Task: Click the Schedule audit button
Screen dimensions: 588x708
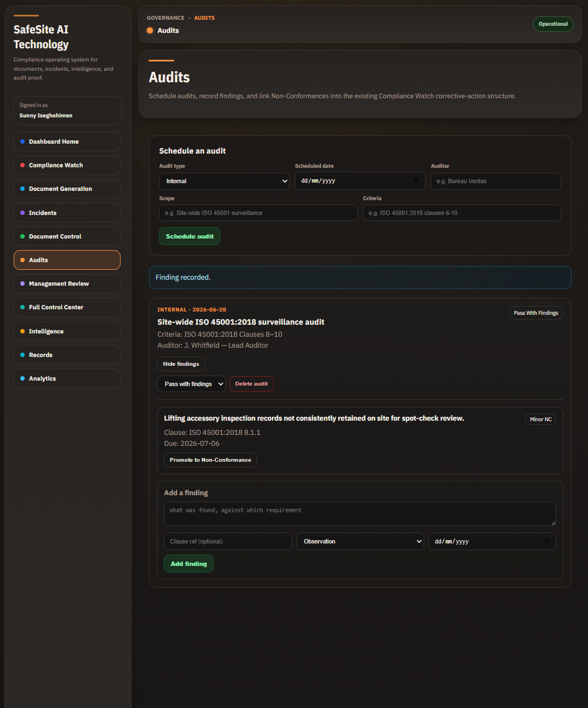Action: [x=190, y=236]
